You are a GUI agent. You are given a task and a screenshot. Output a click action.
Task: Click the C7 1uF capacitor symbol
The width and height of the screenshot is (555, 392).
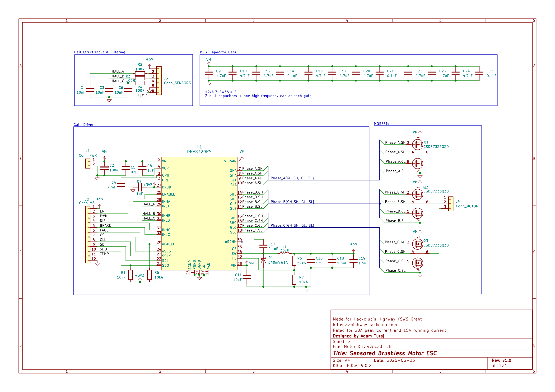click(140, 187)
